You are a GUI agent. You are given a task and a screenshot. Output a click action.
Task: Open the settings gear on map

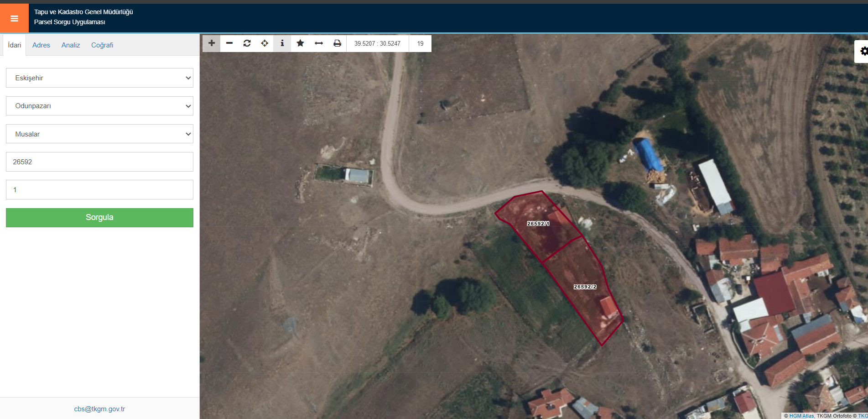863,51
